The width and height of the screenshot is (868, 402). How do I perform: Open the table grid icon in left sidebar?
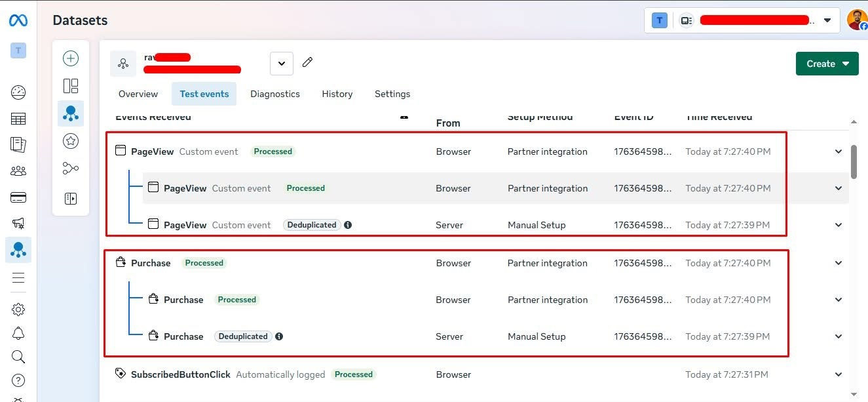18,119
